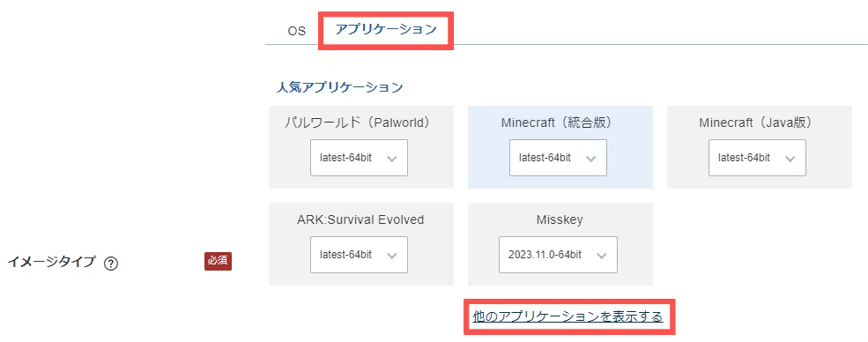Open the Minecraft (Java版) version dropdown
Image resolution: width=868 pixels, height=342 pixels.
757,158
